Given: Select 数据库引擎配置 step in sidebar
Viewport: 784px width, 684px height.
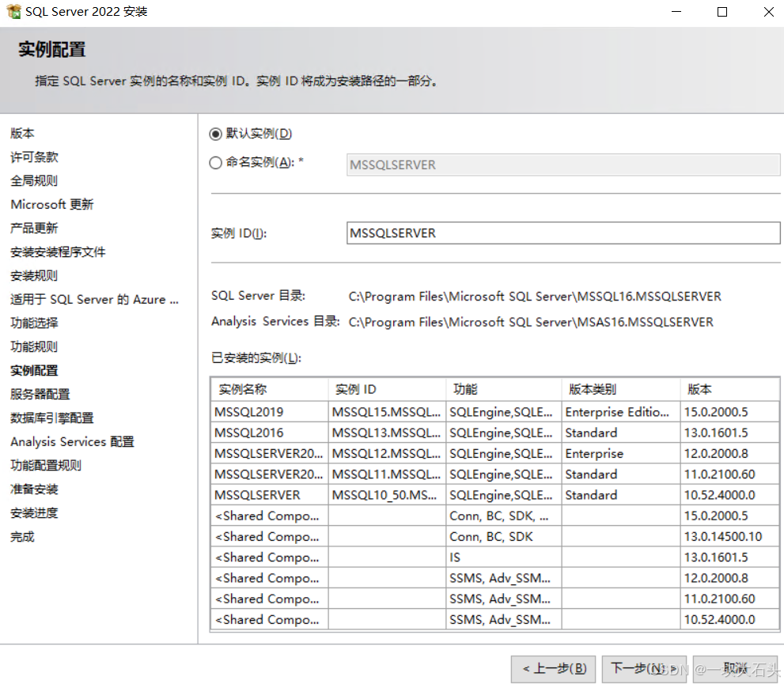Looking at the screenshot, I should pos(52,418).
